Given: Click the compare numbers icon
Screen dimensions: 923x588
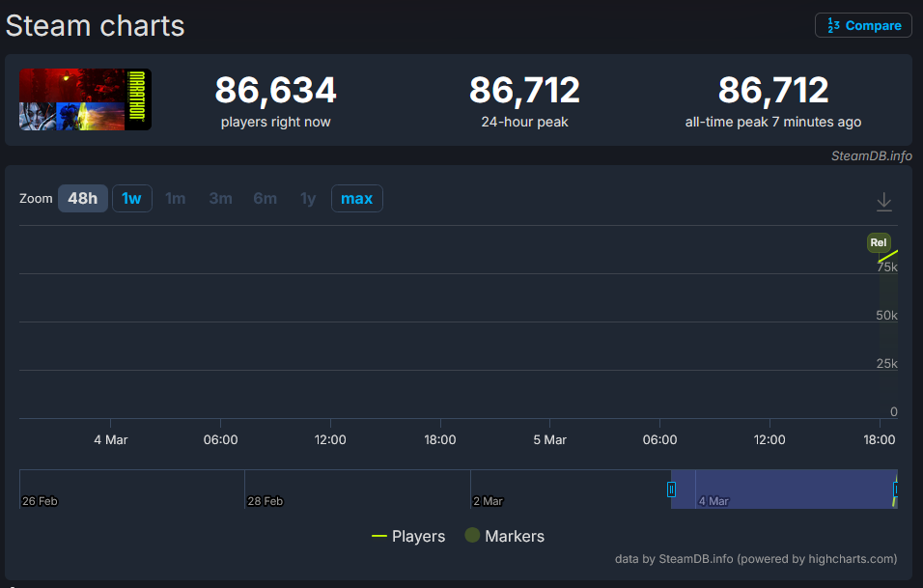Looking at the screenshot, I should click(833, 25).
